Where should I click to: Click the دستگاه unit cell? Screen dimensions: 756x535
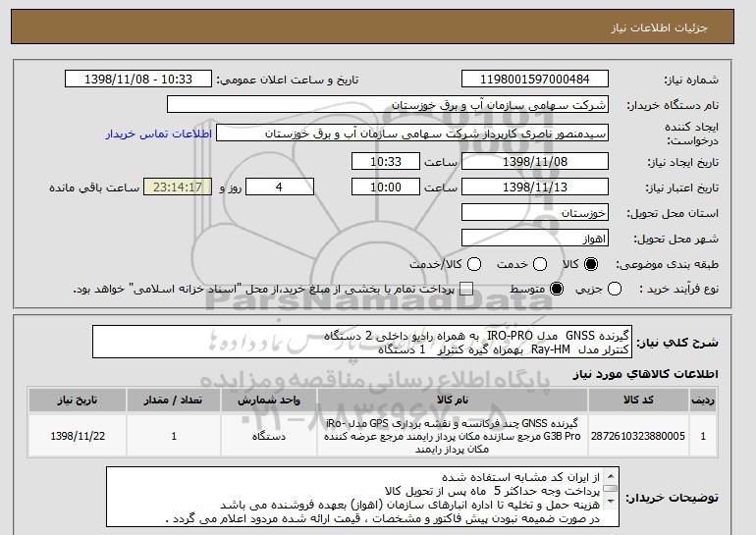[x=269, y=436]
